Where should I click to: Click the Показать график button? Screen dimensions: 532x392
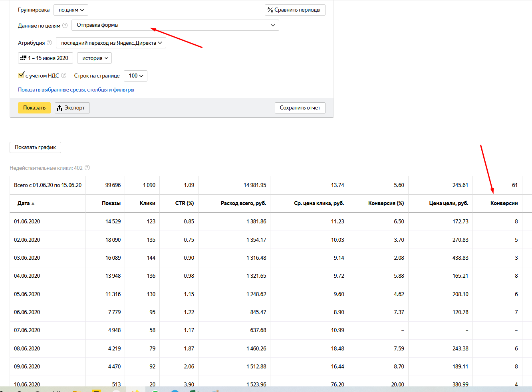[x=35, y=147]
